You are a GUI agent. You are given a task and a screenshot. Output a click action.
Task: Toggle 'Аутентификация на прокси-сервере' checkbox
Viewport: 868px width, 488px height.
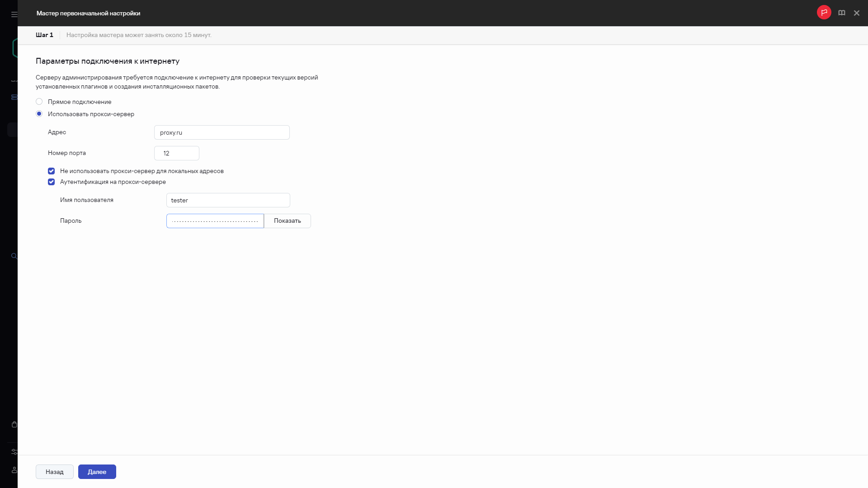pos(51,182)
